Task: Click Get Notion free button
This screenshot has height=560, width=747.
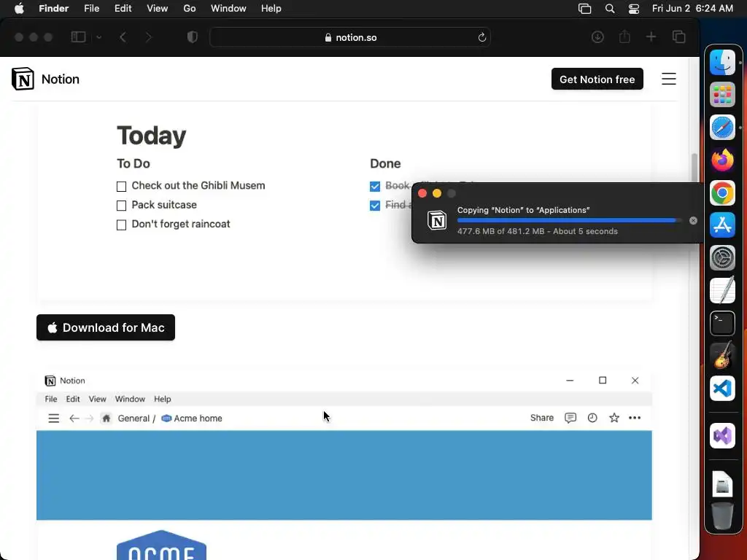Action: click(597, 79)
